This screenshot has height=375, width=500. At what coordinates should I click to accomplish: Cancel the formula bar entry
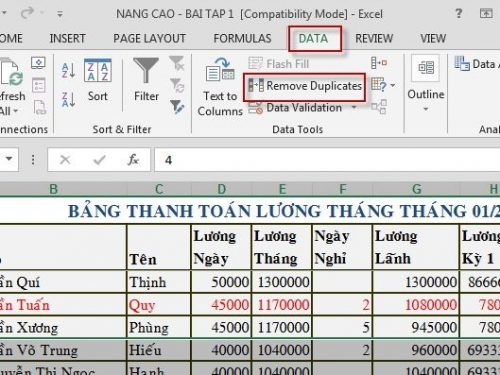(x=65, y=160)
